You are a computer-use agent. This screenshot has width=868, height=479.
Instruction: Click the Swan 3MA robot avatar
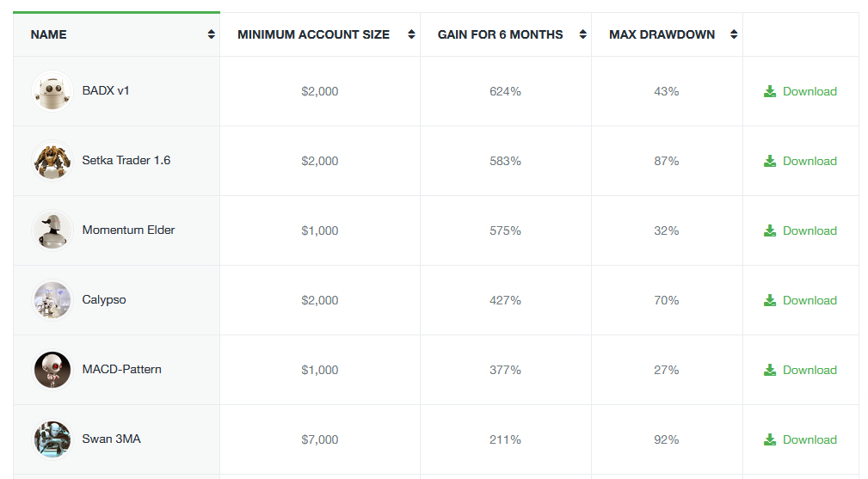click(x=52, y=439)
